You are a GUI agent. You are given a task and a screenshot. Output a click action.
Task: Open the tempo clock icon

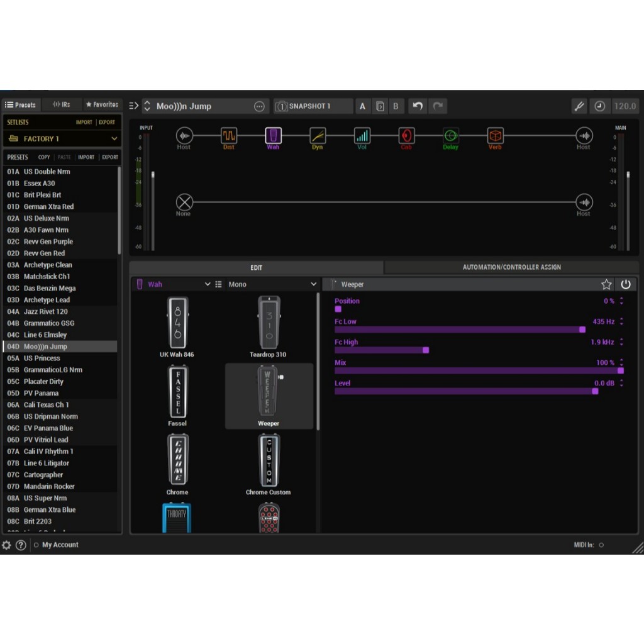pos(599,106)
